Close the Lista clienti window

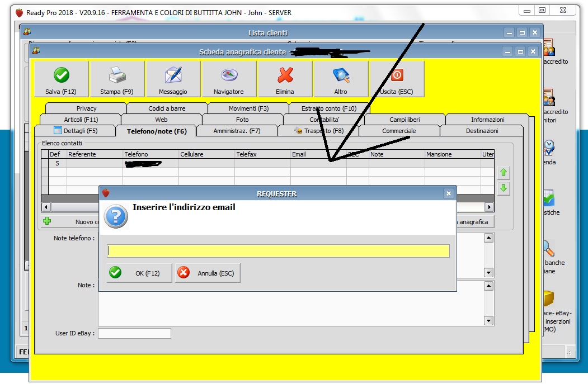(x=535, y=32)
